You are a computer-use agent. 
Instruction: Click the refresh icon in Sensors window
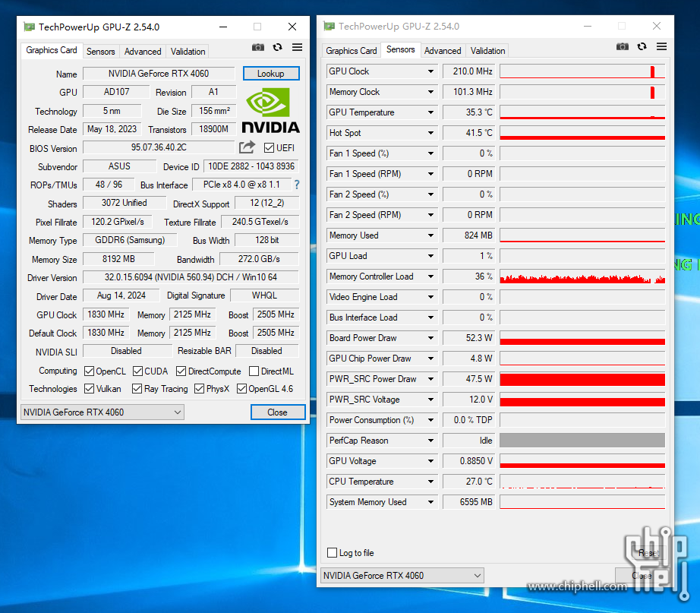pyautogui.click(x=642, y=46)
